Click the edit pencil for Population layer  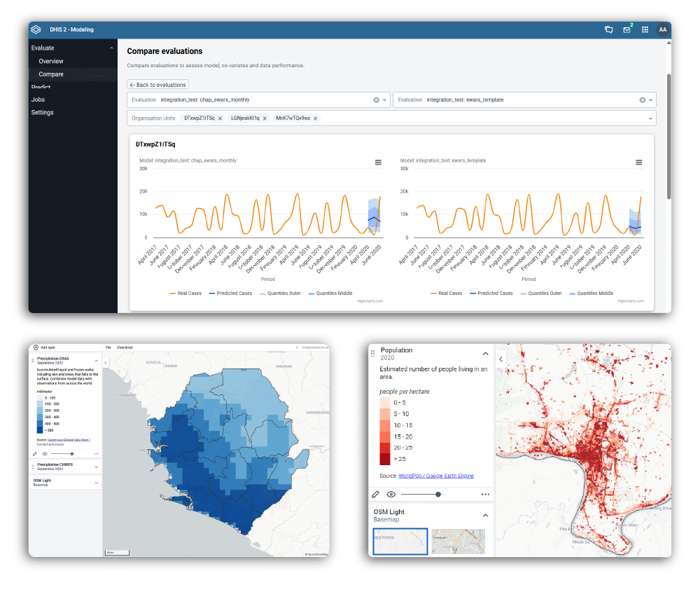coord(376,494)
